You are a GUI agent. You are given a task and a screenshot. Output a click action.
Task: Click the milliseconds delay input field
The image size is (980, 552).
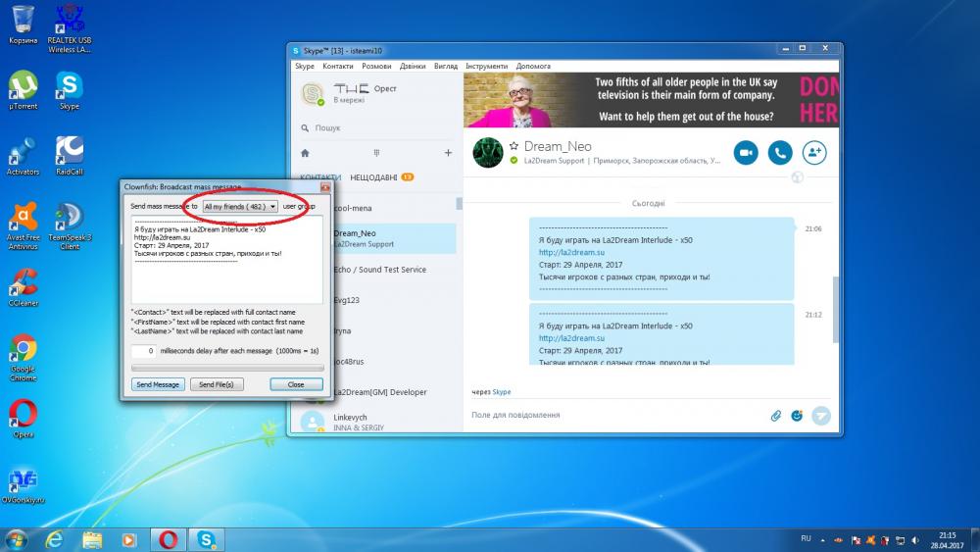tap(145, 350)
